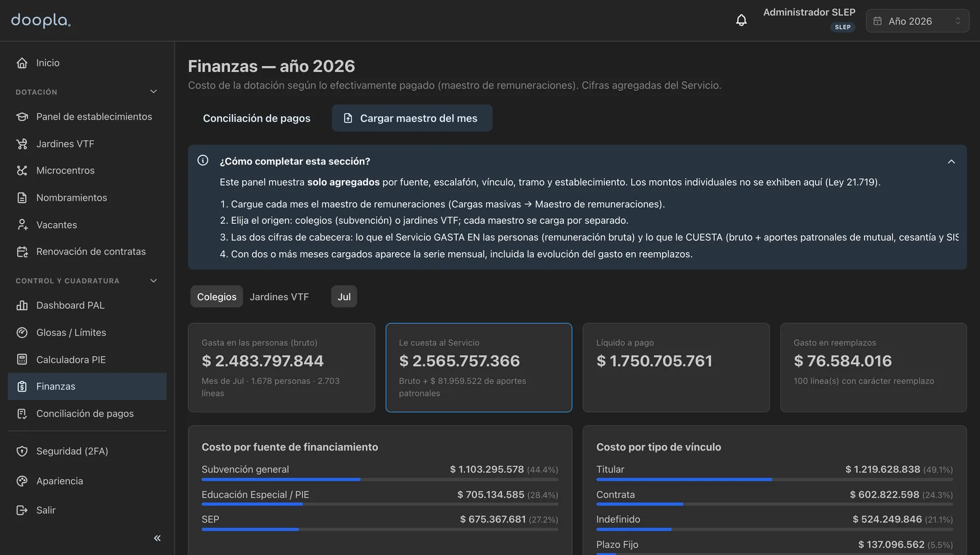Click the Microcentros network icon
Image resolution: width=980 pixels, height=555 pixels.
[22, 170]
